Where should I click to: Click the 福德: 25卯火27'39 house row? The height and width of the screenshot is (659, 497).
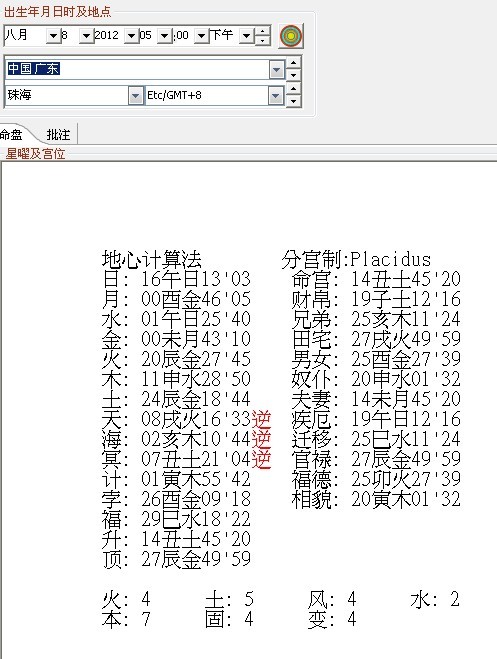point(376,479)
